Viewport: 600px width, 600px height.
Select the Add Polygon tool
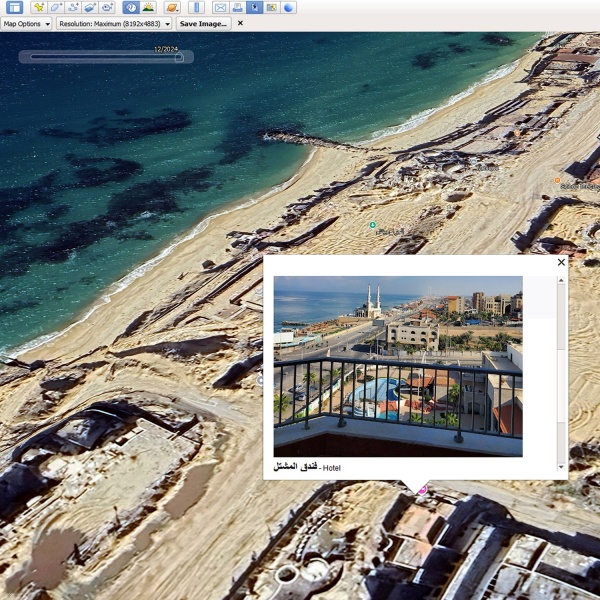[56, 7]
